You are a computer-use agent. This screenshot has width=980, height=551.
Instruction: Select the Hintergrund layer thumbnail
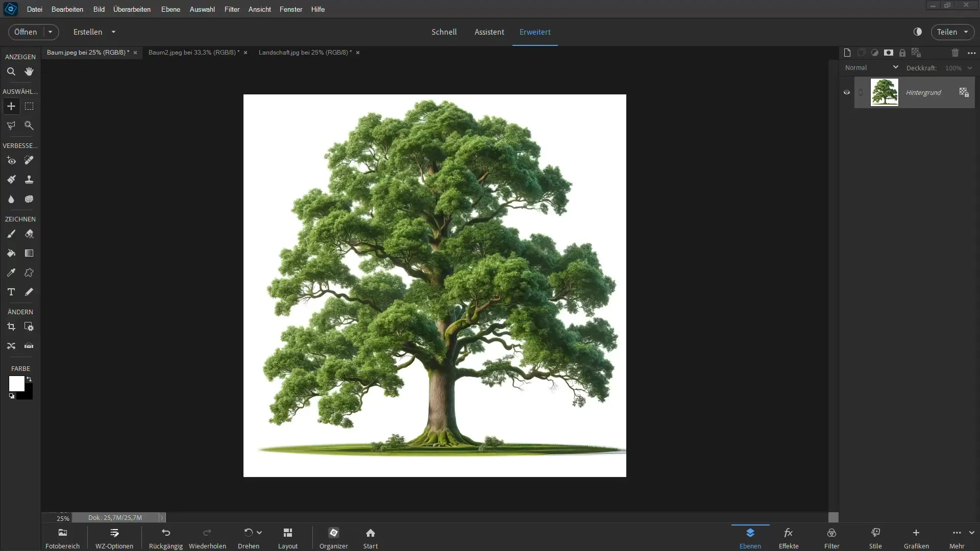pyautogui.click(x=885, y=92)
